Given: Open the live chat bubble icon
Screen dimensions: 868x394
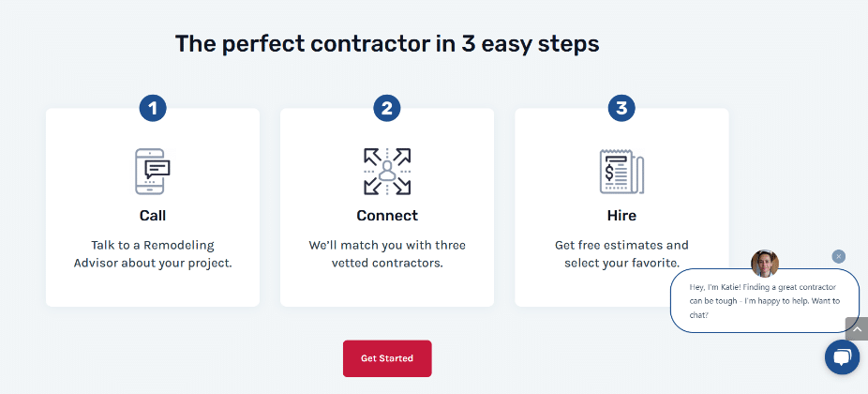Looking at the screenshot, I should pos(842,357).
